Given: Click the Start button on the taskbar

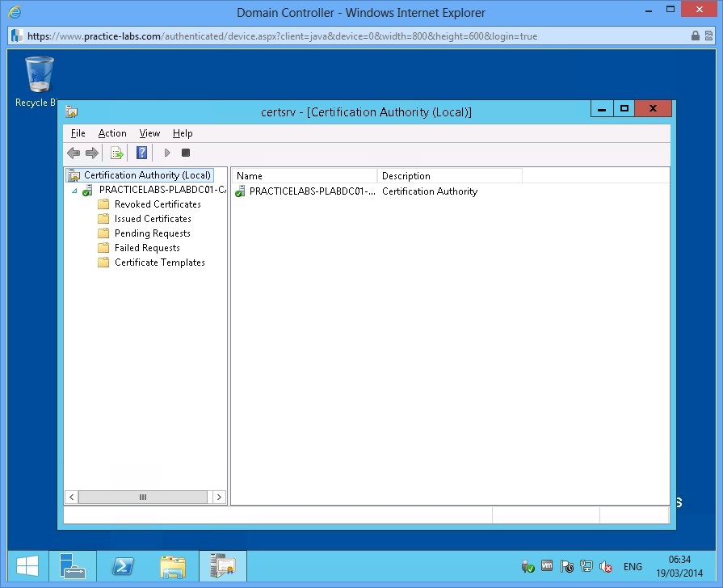Looking at the screenshot, I should [x=27, y=566].
